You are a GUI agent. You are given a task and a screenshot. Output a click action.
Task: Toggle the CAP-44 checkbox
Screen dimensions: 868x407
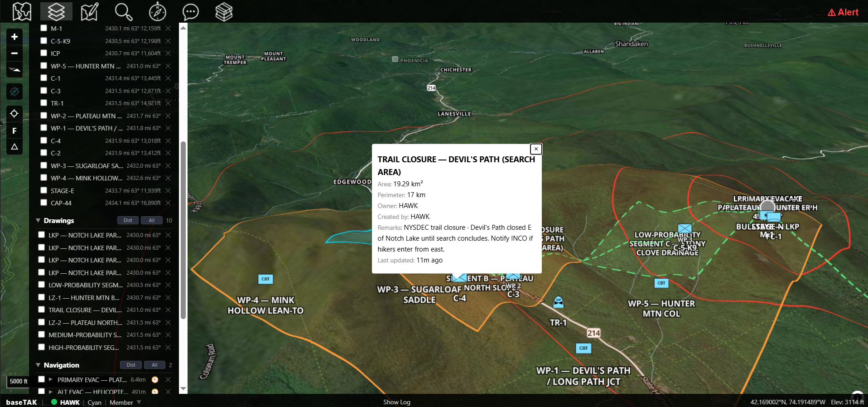(43, 203)
